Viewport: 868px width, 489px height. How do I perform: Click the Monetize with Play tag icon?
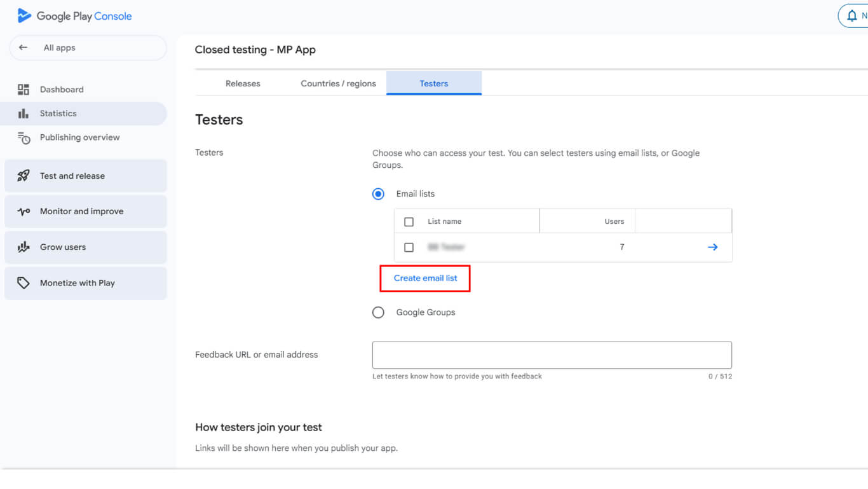(24, 283)
